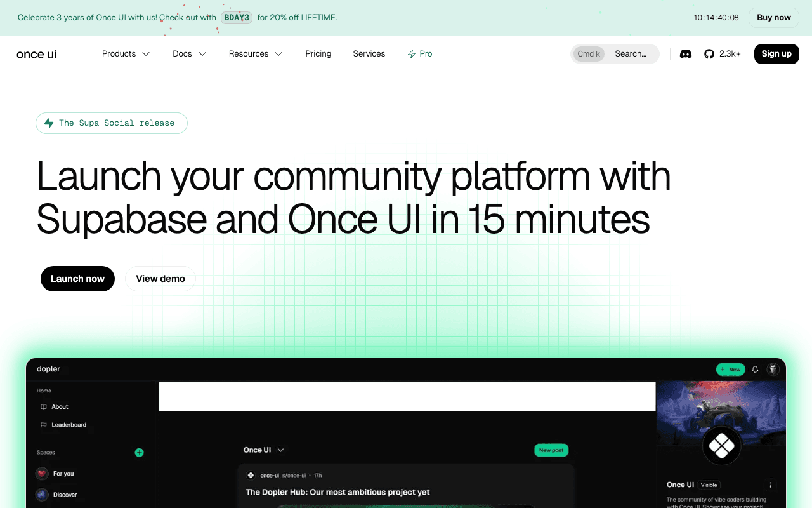Click the once ui logo

coord(37,55)
